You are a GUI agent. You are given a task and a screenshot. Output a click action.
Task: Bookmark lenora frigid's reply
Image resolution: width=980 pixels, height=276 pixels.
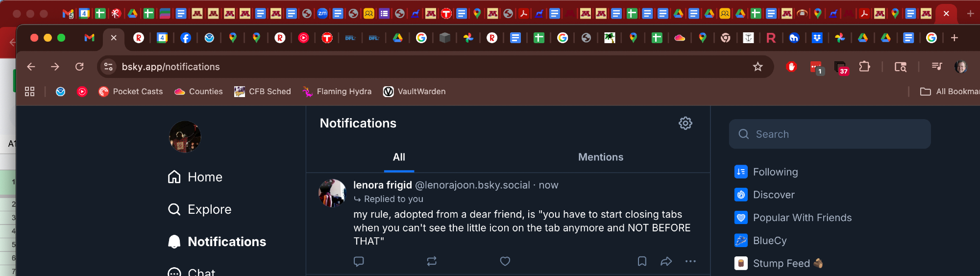click(x=642, y=261)
